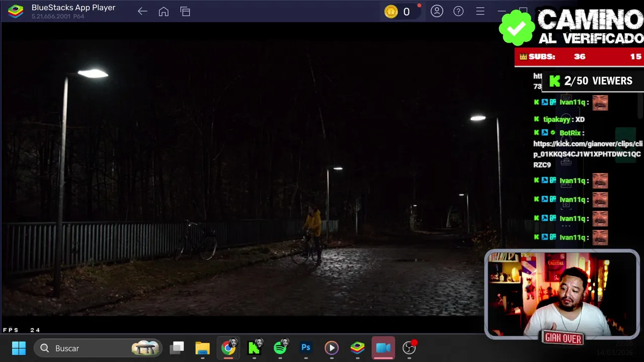Open BlueStacks recent apps view
This screenshot has width=644, height=362.
click(x=185, y=11)
